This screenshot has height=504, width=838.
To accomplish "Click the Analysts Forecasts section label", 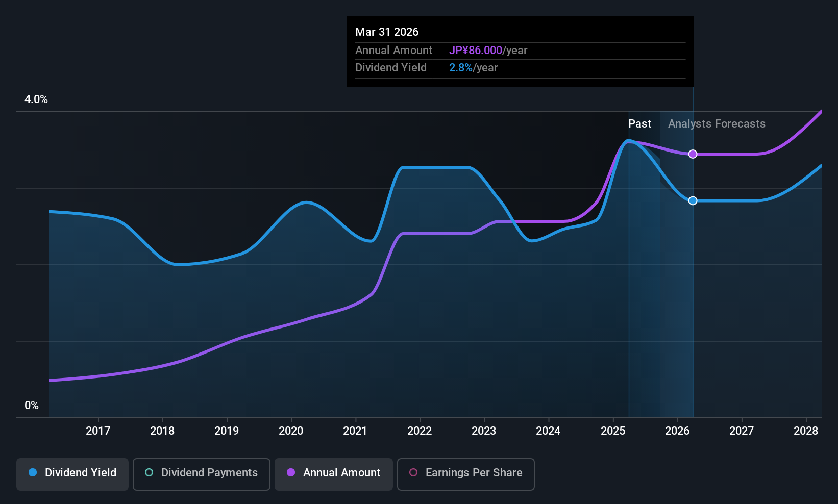I will point(717,124).
